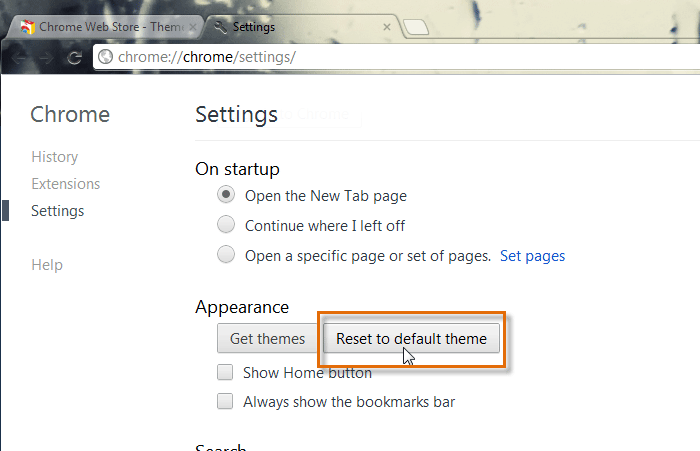This screenshot has height=451, width=700.
Task: Click the globe icon in address bar
Action: tap(105, 57)
